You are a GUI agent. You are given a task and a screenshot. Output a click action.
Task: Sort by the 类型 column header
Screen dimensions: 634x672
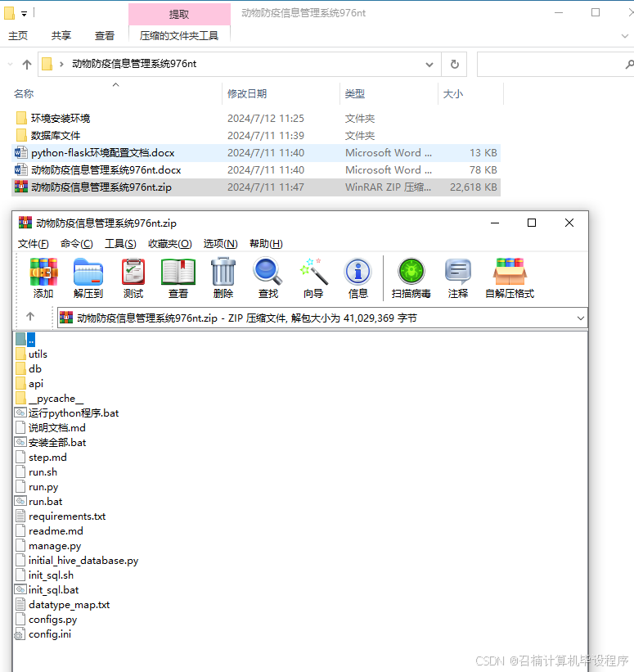[x=355, y=93]
